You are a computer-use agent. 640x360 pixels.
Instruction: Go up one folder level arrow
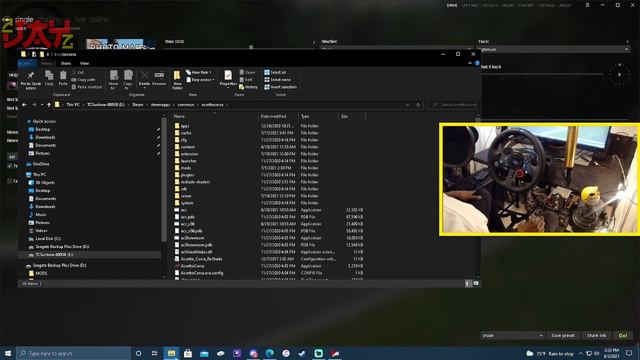tap(49, 105)
